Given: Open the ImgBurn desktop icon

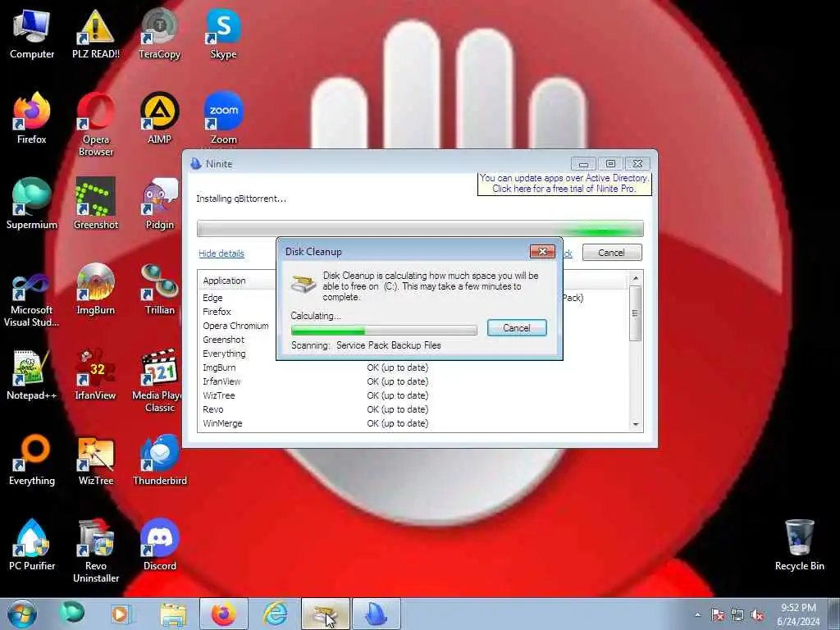Looking at the screenshot, I should click(95, 290).
